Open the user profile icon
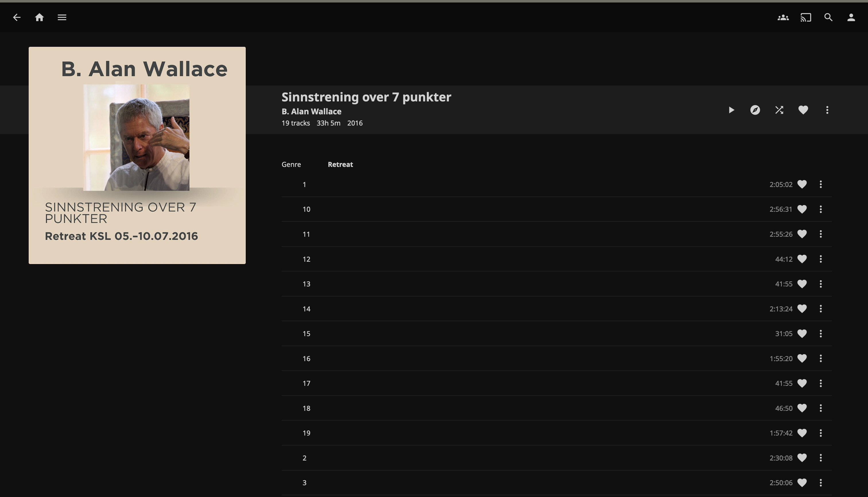Image resolution: width=868 pixels, height=497 pixels. [x=851, y=18]
